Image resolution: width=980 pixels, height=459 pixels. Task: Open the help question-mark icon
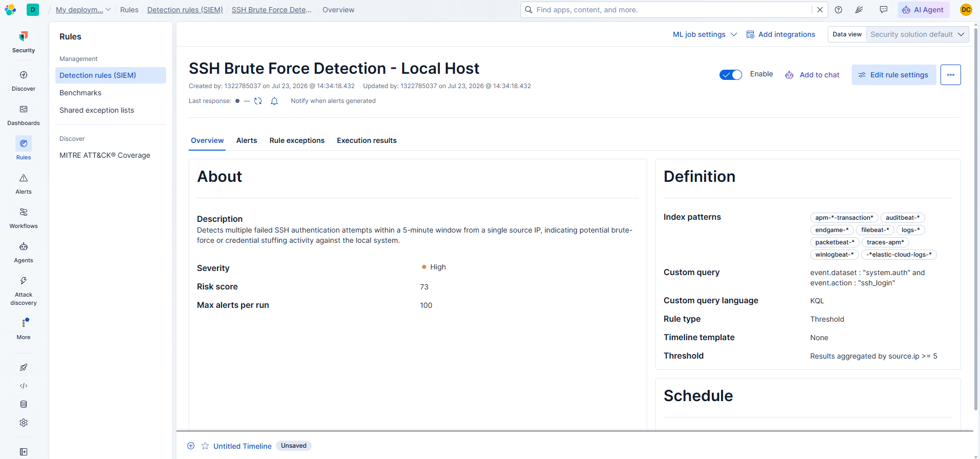pos(838,10)
